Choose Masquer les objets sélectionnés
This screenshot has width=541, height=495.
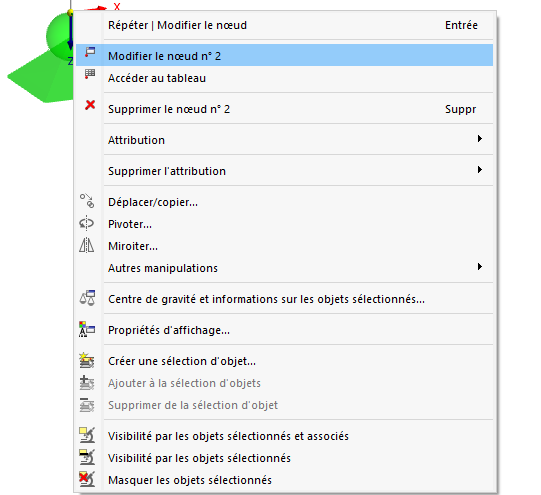coord(284,480)
